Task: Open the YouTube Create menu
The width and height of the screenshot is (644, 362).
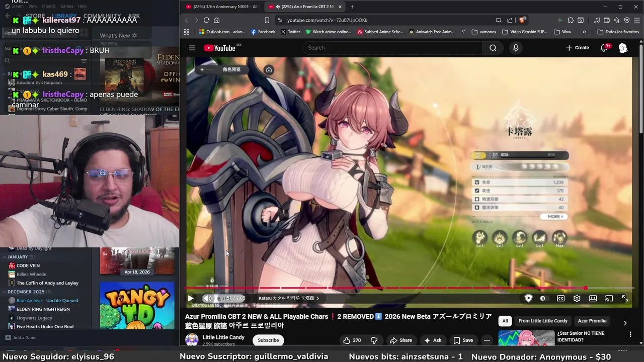Action: (577, 48)
